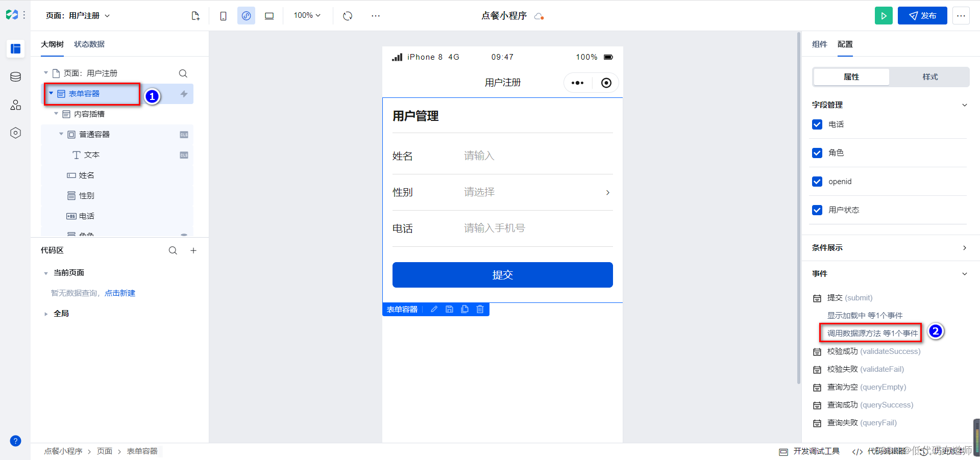This screenshot has height=460, width=980.
Task: Switch to mobile phone preview mode
Action: (x=223, y=16)
